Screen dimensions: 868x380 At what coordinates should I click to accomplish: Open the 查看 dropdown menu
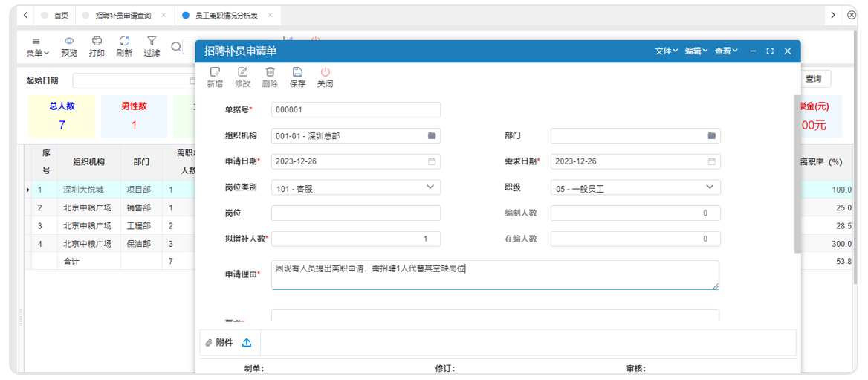coord(726,51)
